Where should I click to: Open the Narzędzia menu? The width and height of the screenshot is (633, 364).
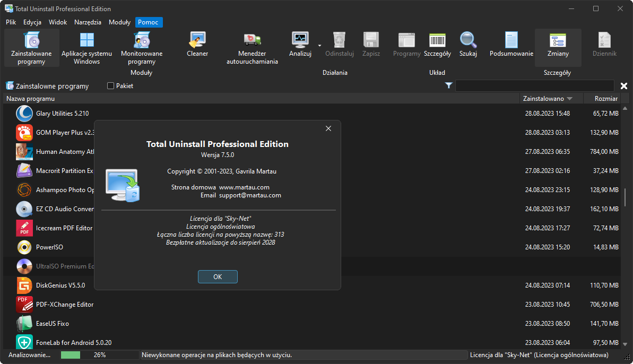(88, 22)
